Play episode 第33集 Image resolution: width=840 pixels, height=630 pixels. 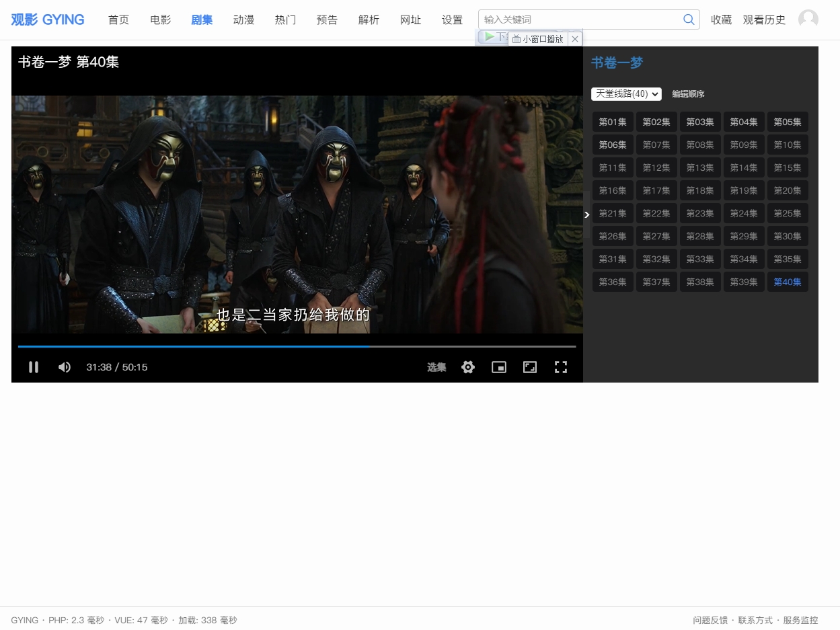pos(700,259)
